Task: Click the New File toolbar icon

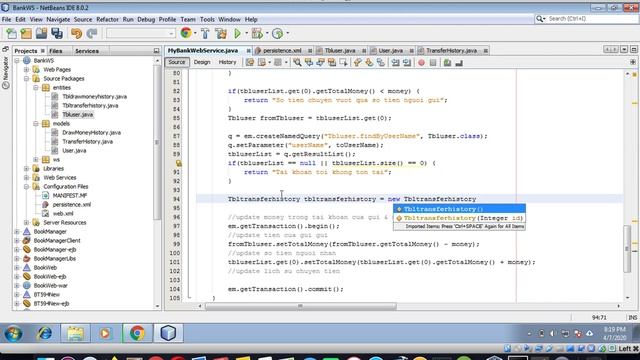Action: pos(11,33)
